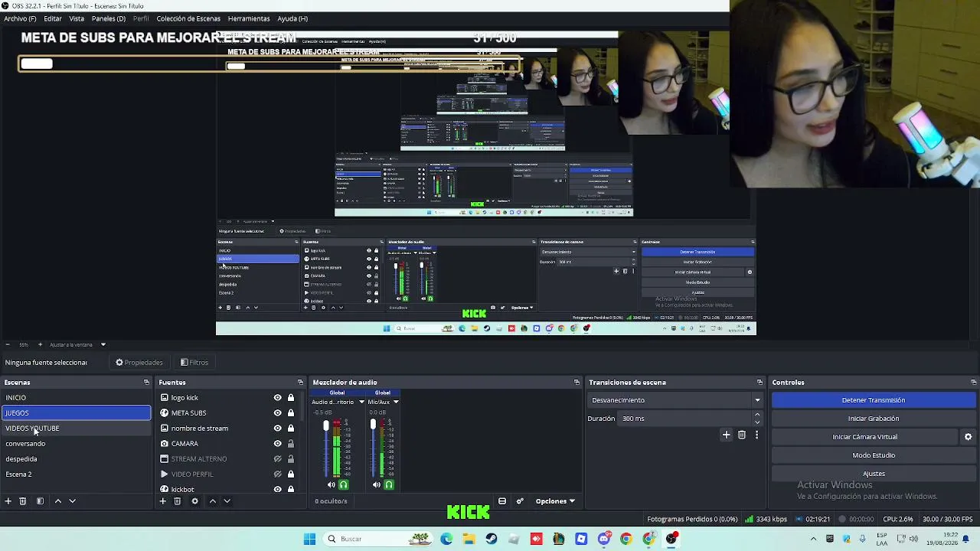
Task: Hide the logo kick source
Action: 277,398
